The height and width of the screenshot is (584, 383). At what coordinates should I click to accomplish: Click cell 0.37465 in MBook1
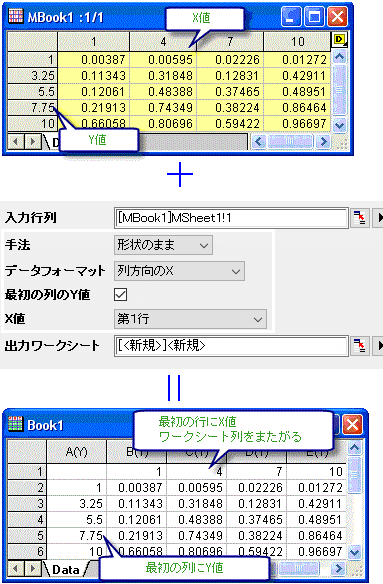click(x=230, y=92)
